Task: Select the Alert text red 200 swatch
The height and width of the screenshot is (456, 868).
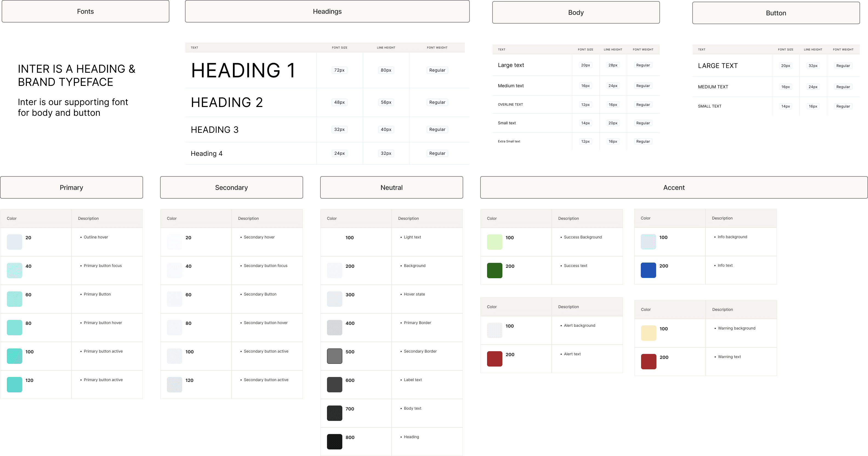Action: [494, 359]
